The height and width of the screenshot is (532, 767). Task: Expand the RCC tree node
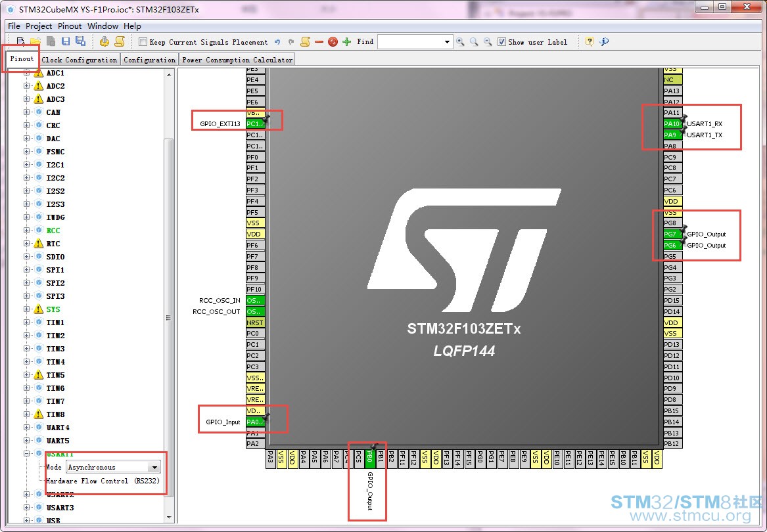(x=26, y=231)
